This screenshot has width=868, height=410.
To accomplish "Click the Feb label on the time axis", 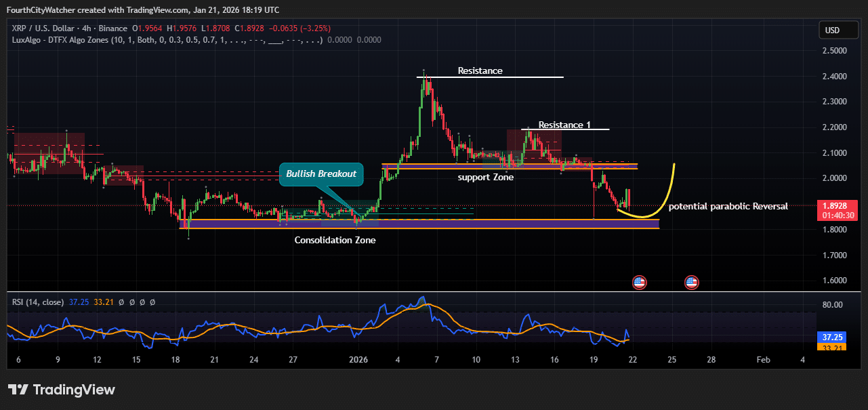I will pos(764,360).
